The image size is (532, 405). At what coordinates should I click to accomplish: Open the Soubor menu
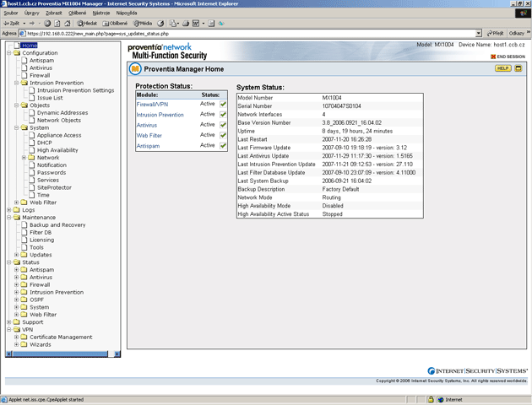coord(9,13)
